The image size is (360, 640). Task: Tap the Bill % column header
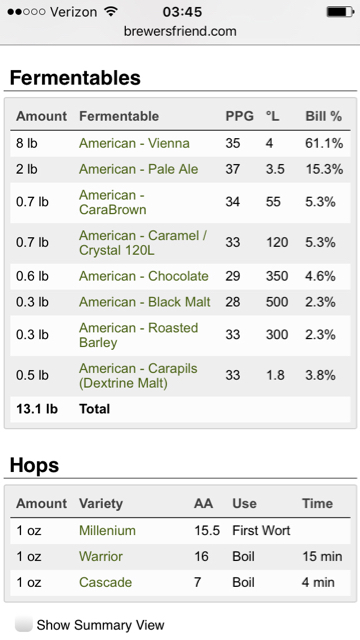point(324,116)
